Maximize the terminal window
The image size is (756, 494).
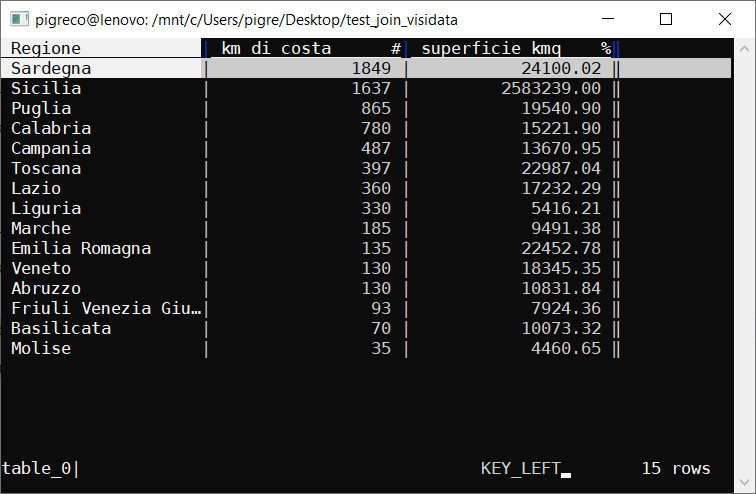[x=666, y=19]
